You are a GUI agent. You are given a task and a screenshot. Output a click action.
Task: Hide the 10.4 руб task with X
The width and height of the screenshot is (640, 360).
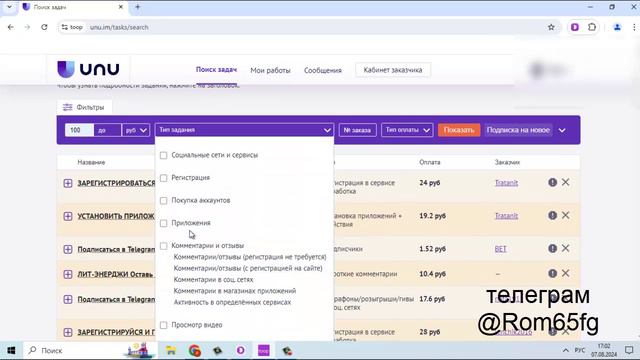tap(565, 273)
